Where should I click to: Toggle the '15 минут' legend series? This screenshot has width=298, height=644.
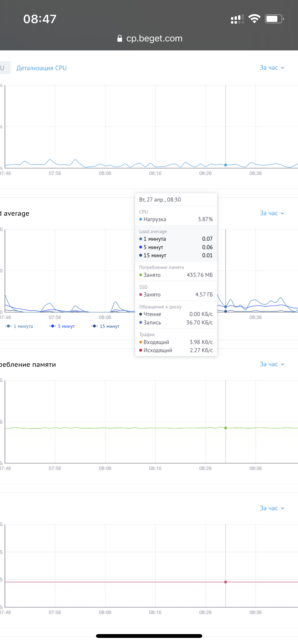tap(105, 326)
